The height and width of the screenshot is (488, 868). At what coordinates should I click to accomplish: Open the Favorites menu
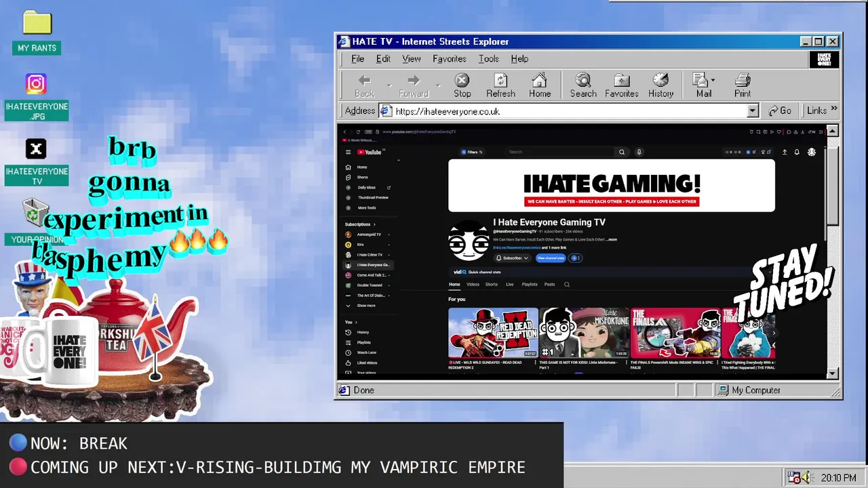449,59
